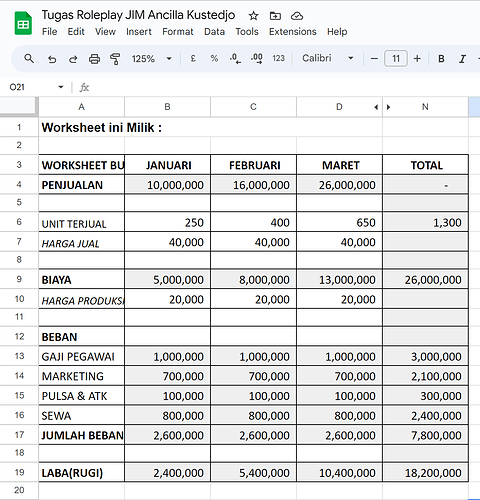
Task: Decrease decimal places
Action: (235, 59)
